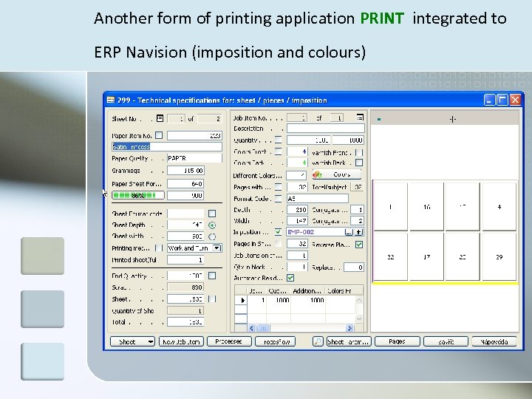
Task: Click the center mark in preview header
Action: click(453, 119)
